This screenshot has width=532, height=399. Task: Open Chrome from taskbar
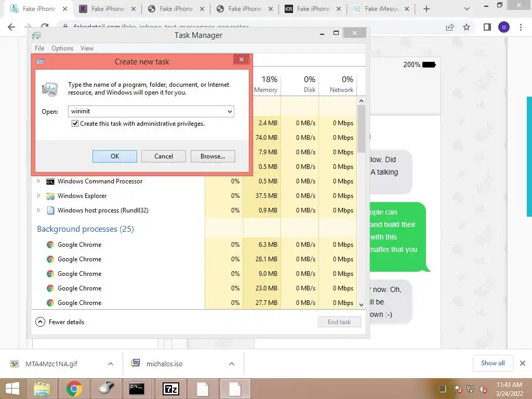tap(74, 389)
